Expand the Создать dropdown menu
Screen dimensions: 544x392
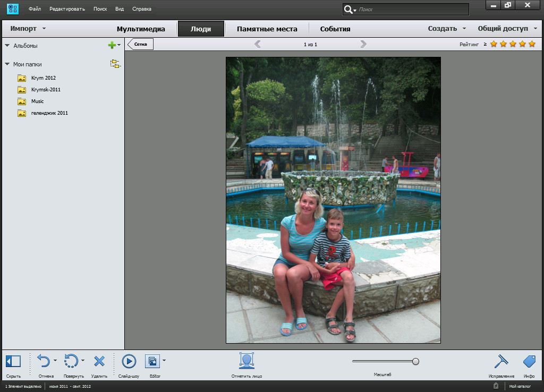[x=447, y=29]
